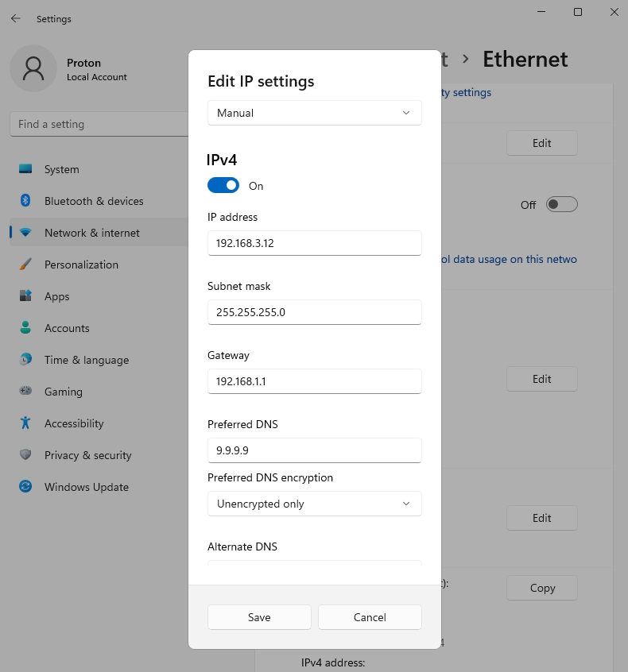The height and width of the screenshot is (672, 628).
Task: Open Accessibility settings
Action: point(99,423)
